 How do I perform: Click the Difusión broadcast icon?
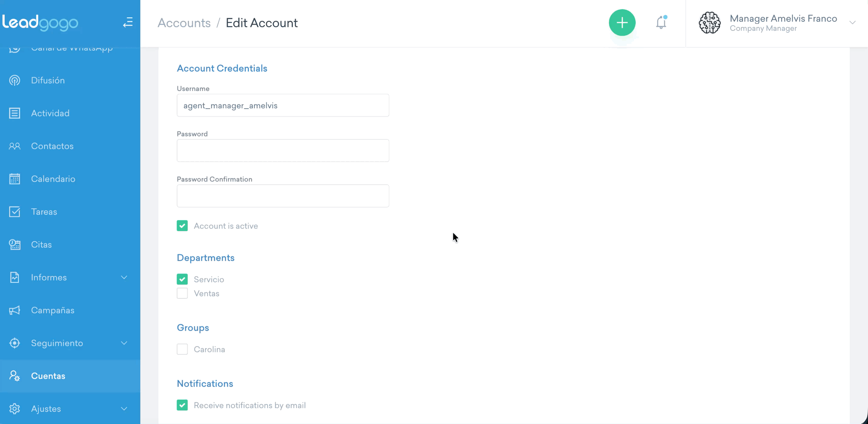(15, 80)
